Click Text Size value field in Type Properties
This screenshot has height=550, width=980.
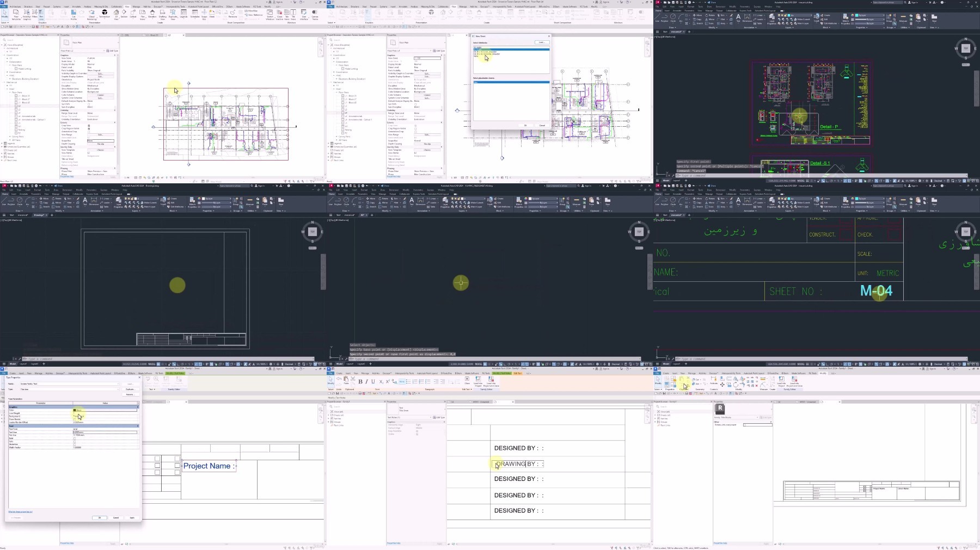point(105,432)
